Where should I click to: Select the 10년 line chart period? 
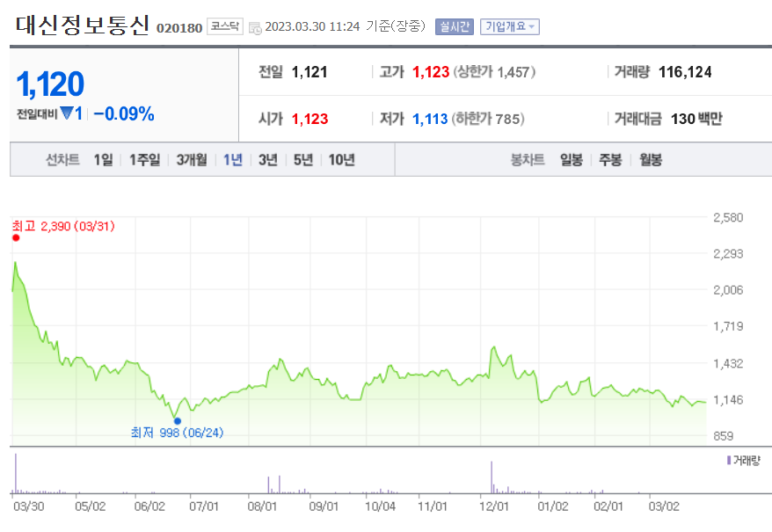tap(342, 160)
